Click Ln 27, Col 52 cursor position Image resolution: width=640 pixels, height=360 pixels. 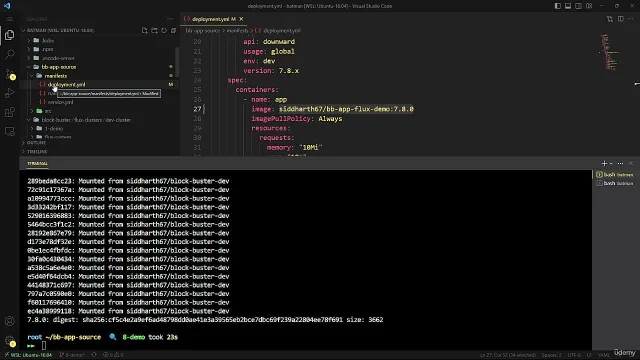click(x=508, y=355)
